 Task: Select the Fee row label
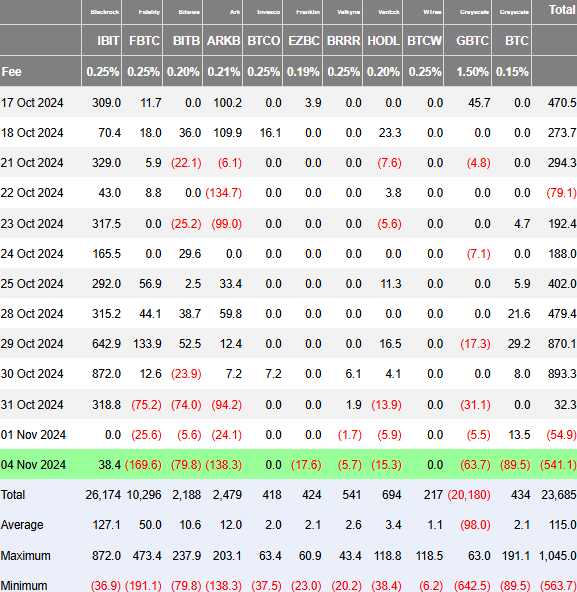pyautogui.click(x=11, y=72)
